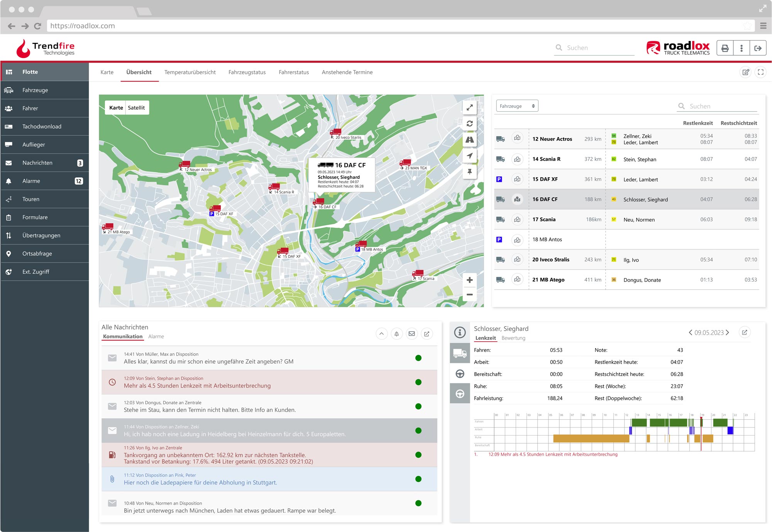The height and width of the screenshot is (532, 772).
Task: Refresh the map with reload icon
Action: 469,124
